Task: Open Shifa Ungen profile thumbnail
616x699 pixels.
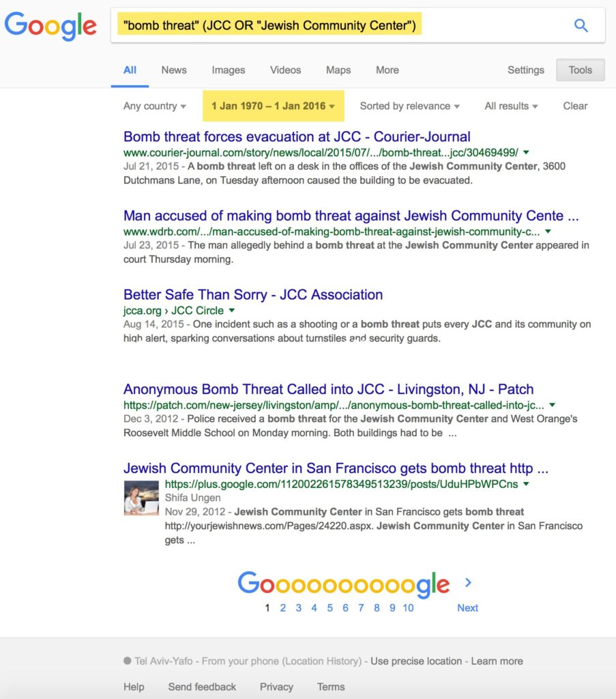Action: coord(141,498)
